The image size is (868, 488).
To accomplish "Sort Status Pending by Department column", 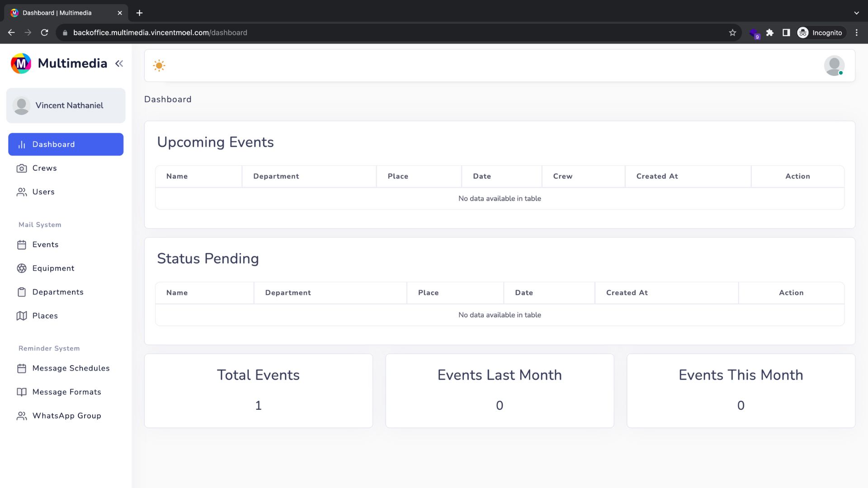I will tap(288, 293).
